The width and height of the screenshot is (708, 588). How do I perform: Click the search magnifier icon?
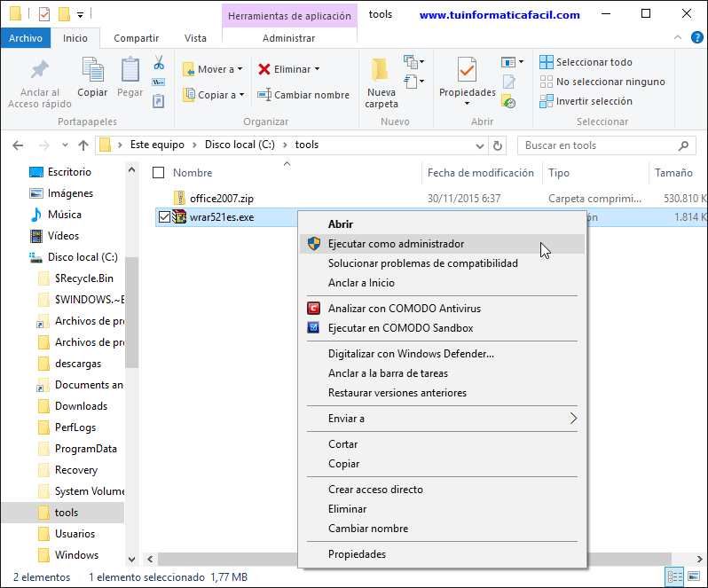point(684,145)
